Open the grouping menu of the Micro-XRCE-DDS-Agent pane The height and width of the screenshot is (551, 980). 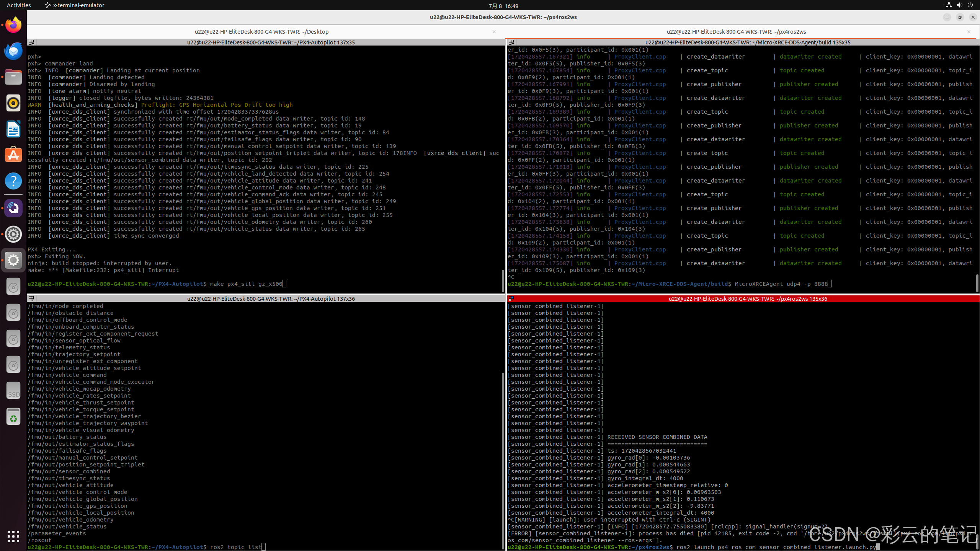click(x=510, y=42)
